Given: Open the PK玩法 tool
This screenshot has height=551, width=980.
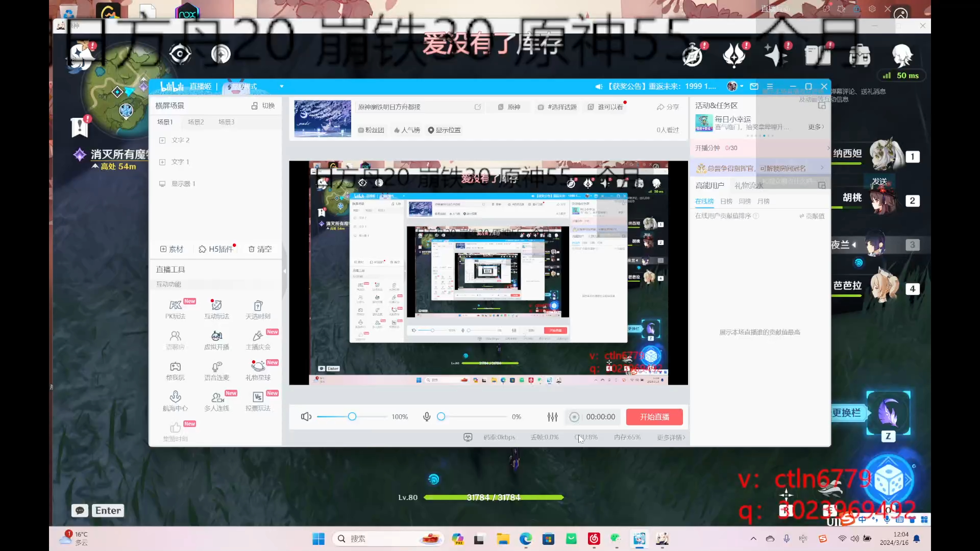Looking at the screenshot, I should tap(175, 309).
